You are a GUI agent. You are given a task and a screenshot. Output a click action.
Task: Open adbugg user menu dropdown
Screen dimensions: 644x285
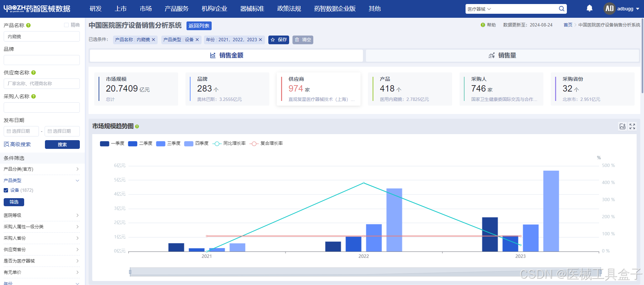click(628, 9)
